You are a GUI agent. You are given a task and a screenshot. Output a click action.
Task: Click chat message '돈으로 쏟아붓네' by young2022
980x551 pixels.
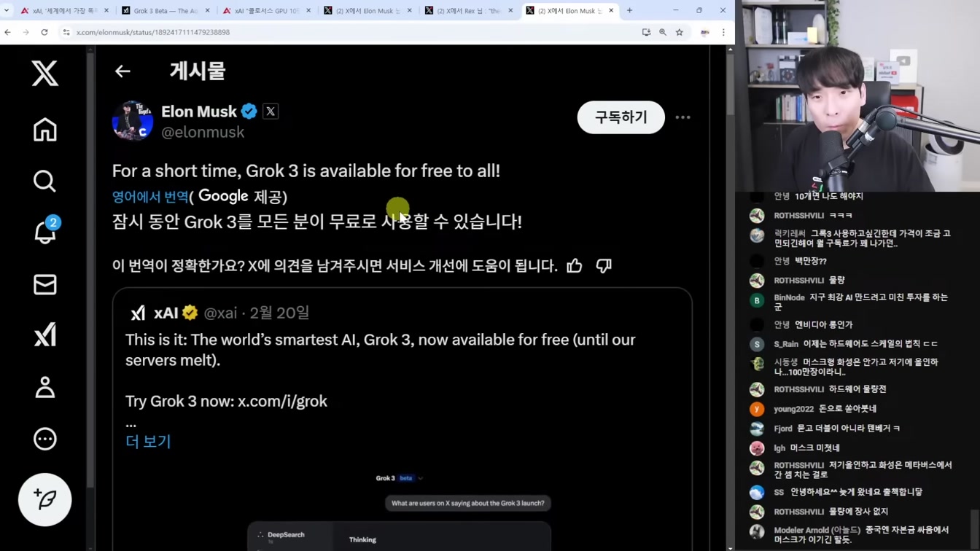tap(847, 409)
